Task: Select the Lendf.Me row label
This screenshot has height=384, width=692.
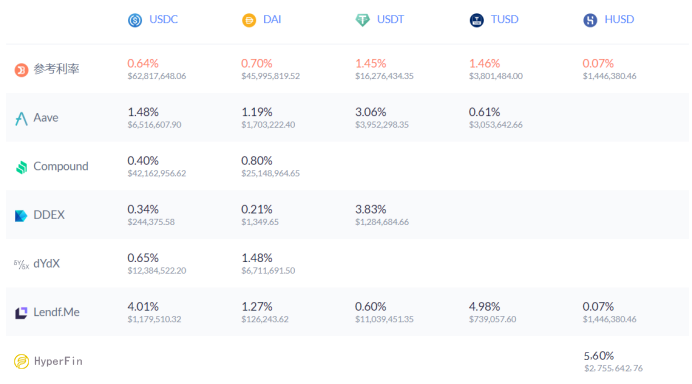Action: pyautogui.click(x=56, y=312)
